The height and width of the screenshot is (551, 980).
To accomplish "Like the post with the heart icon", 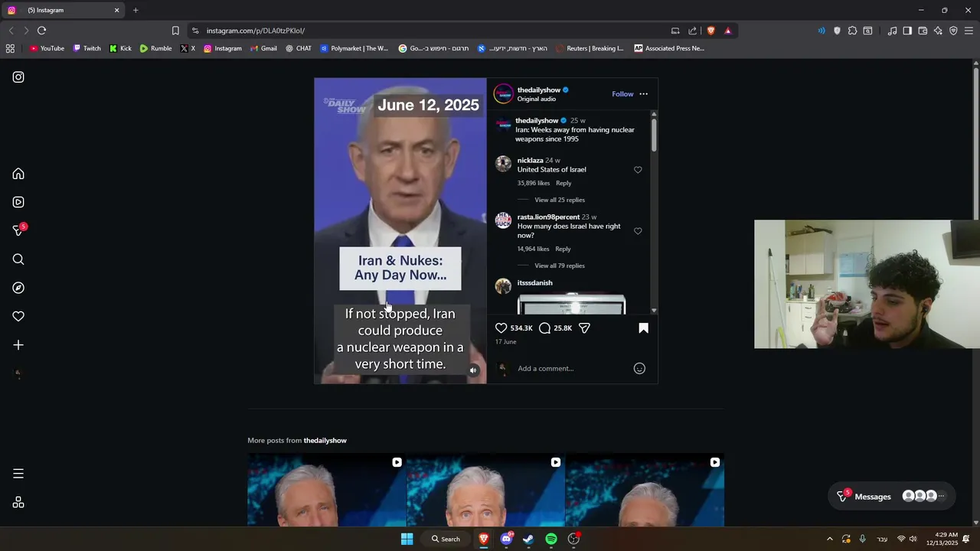I will tap(501, 328).
